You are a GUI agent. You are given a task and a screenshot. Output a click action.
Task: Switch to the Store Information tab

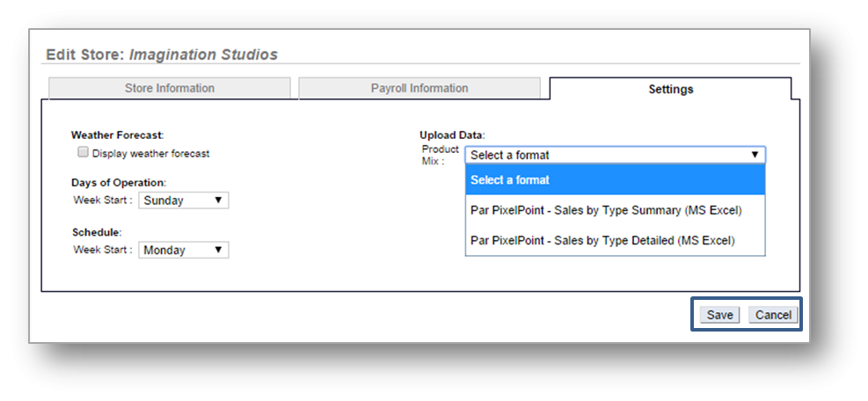point(169,88)
